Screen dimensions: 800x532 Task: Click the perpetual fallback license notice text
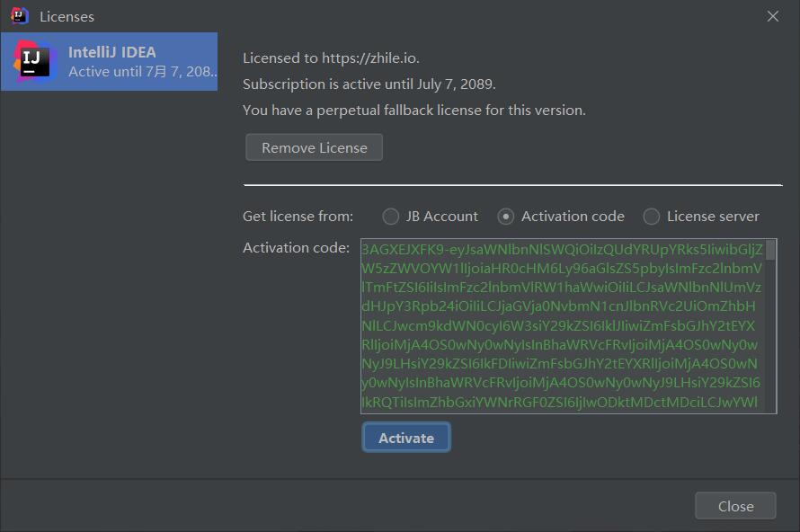[x=414, y=111]
